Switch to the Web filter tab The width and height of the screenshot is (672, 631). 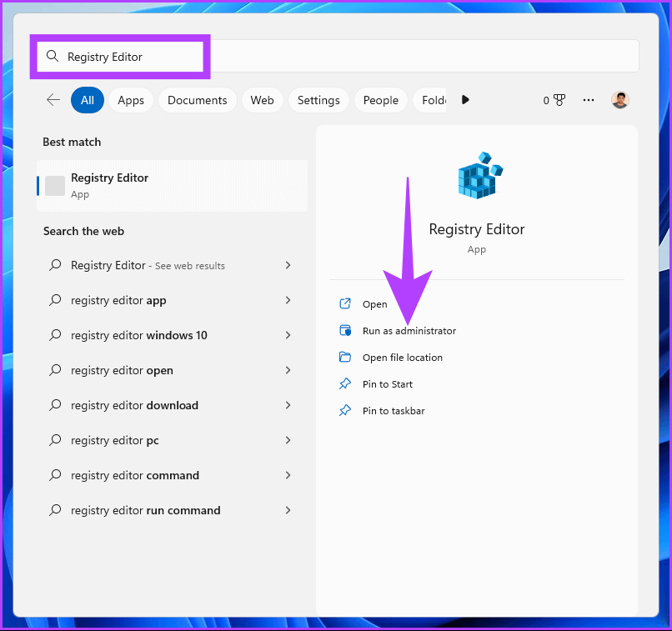click(262, 100)
